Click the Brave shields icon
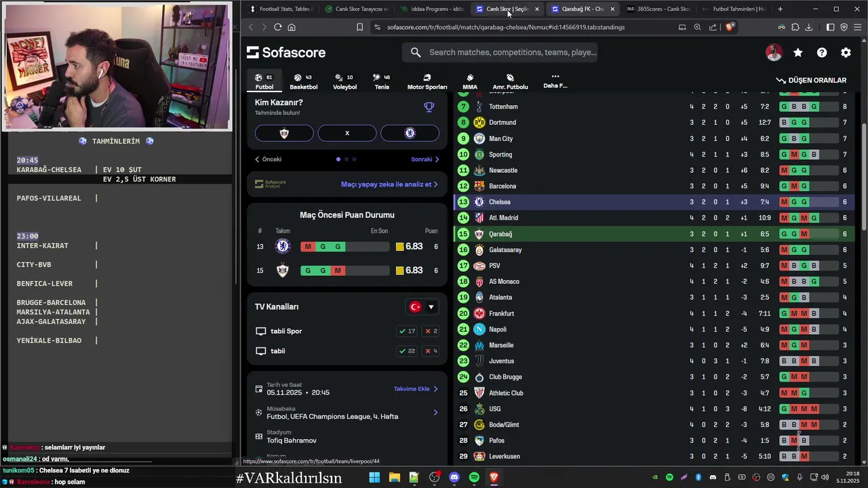Screen dimensions: 868x488 [729, 27]
